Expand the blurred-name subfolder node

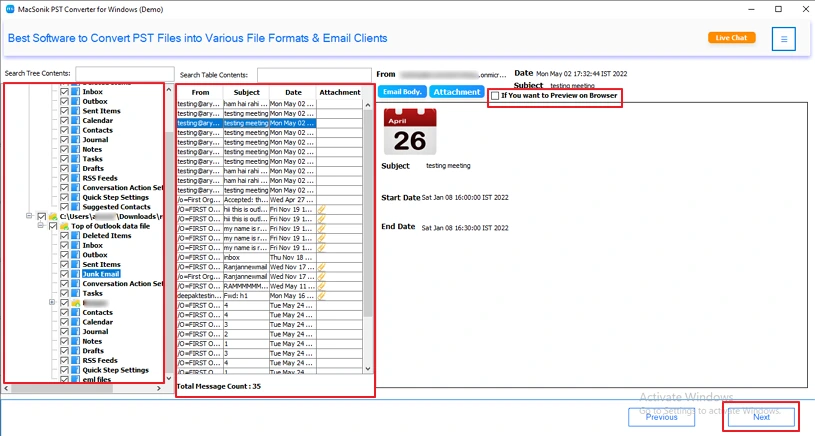click(x=52, y=302)
